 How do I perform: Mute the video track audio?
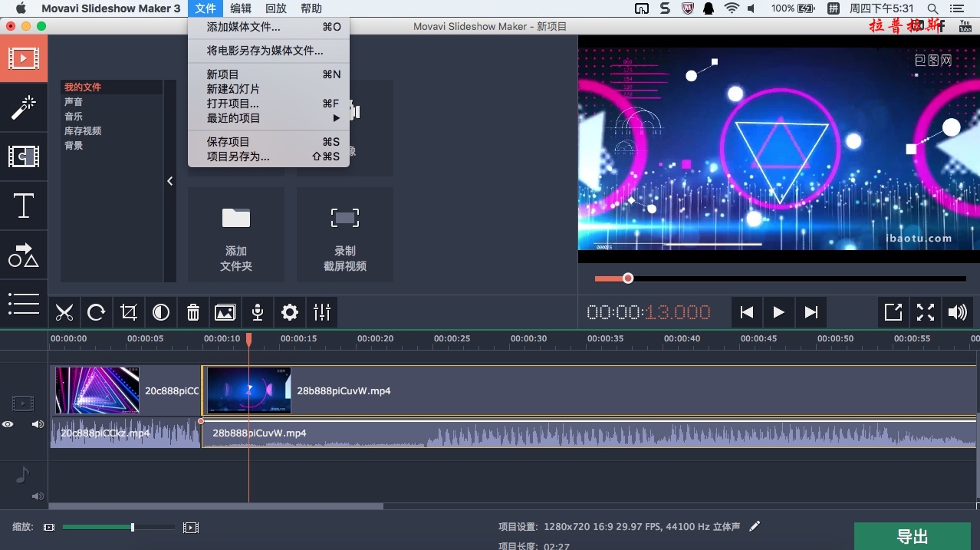coord(38,423)
